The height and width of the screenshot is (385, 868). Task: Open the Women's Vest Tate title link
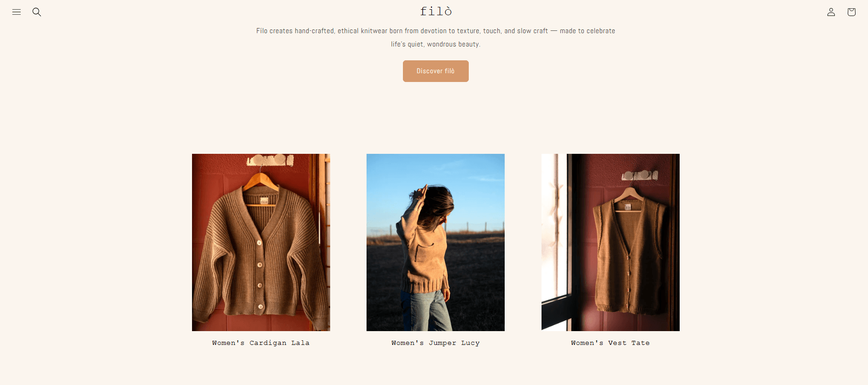point(610,343)
